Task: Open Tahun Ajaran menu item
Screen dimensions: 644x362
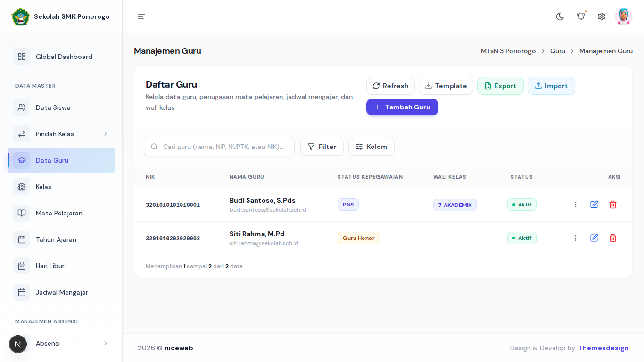Action: tap(61, 239)
